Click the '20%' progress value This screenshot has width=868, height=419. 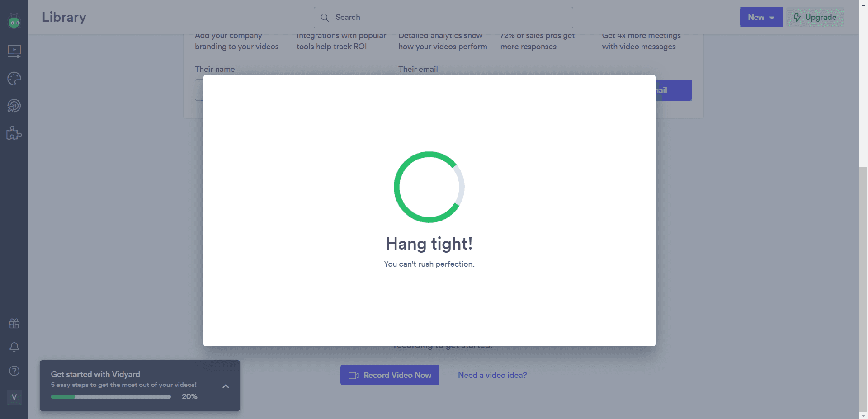(x=189, y=396)
